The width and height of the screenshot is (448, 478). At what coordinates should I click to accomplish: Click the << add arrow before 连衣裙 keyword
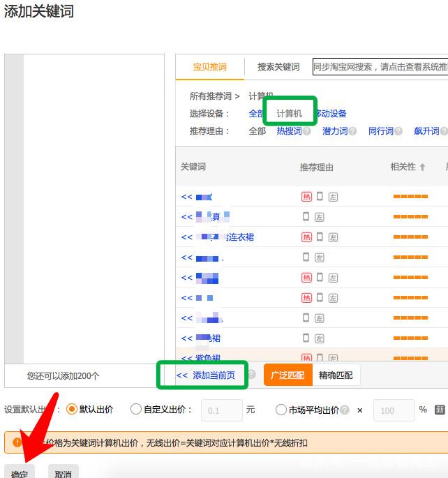coord(187,237)
